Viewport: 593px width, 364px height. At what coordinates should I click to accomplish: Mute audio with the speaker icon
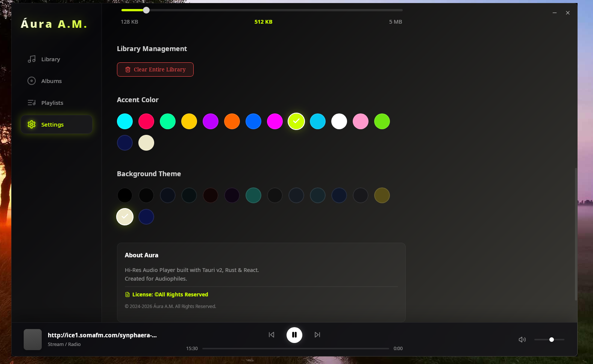tap(522, 340)
